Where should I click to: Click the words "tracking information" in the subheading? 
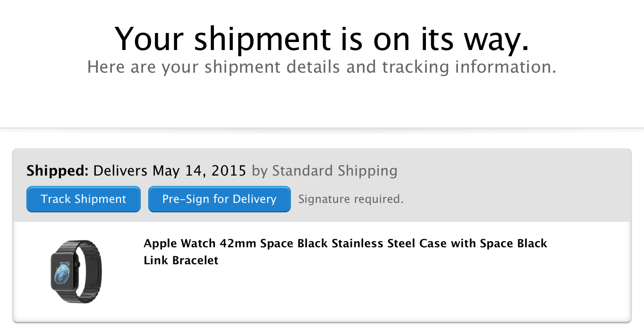[469, 67]
